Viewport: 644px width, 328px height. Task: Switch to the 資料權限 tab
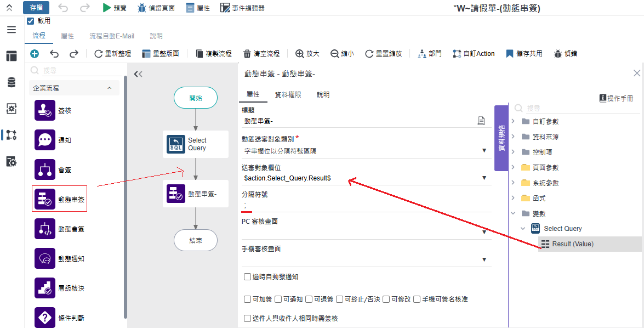click(288, 94)
